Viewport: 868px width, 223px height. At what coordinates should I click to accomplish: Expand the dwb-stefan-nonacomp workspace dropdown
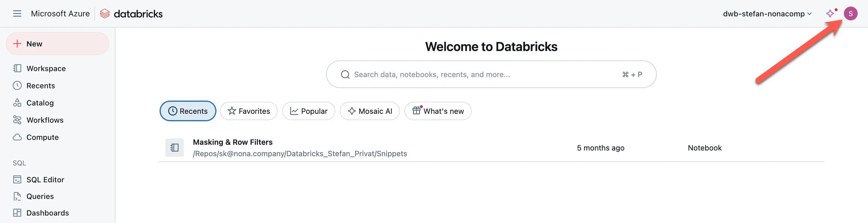[767, 14]
